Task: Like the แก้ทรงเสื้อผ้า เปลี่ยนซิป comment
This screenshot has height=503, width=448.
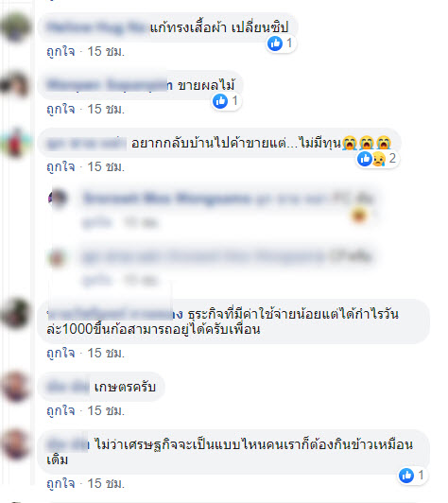Action: 60,51
